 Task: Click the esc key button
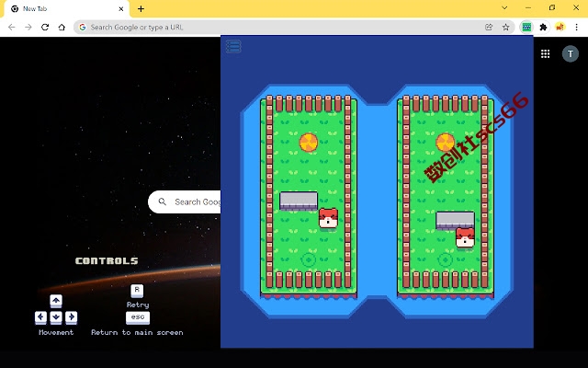[138, 317]
